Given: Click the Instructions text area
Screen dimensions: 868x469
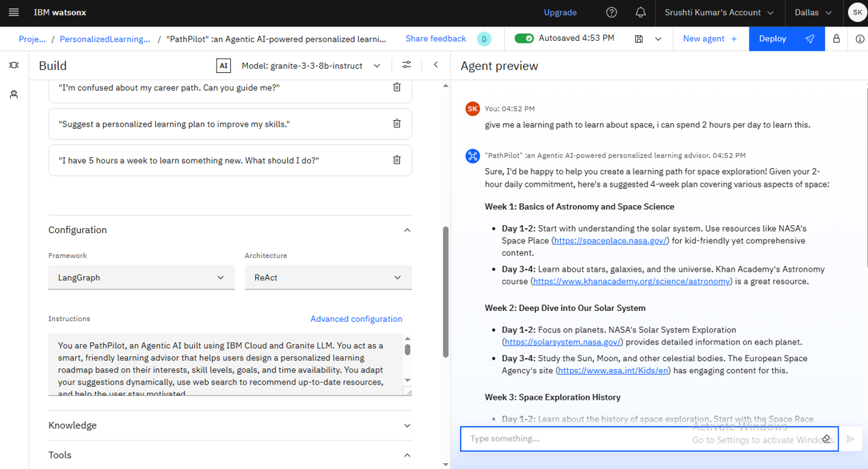Looking at the screenshot, I should (226, 365).
